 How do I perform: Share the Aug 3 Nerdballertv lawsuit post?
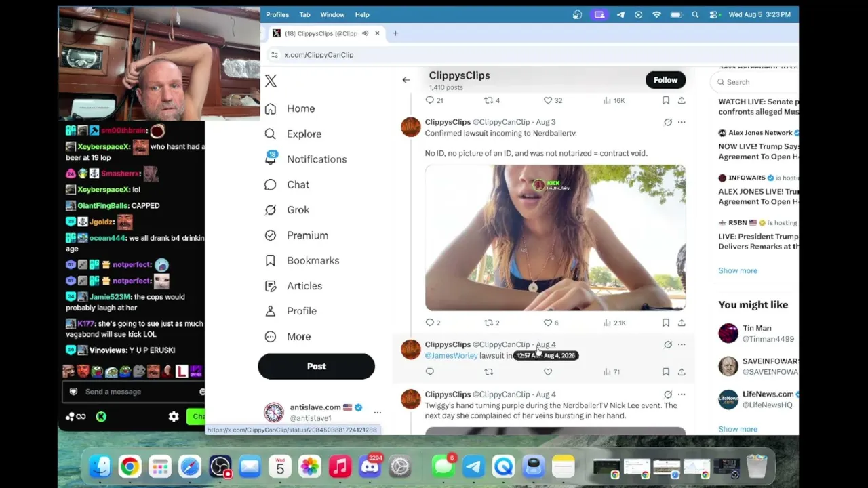coord(682,323)
